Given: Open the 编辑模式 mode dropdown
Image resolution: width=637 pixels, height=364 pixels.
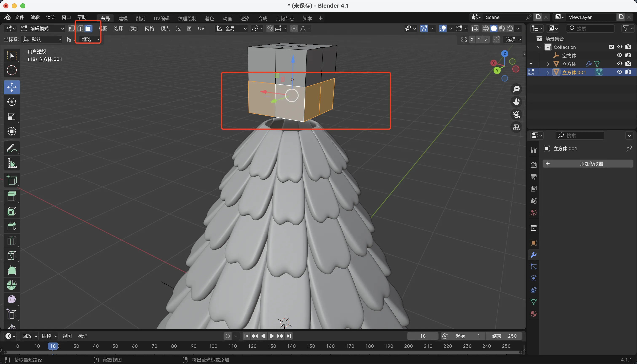Looking at the screenshot, I should (43, 28).
